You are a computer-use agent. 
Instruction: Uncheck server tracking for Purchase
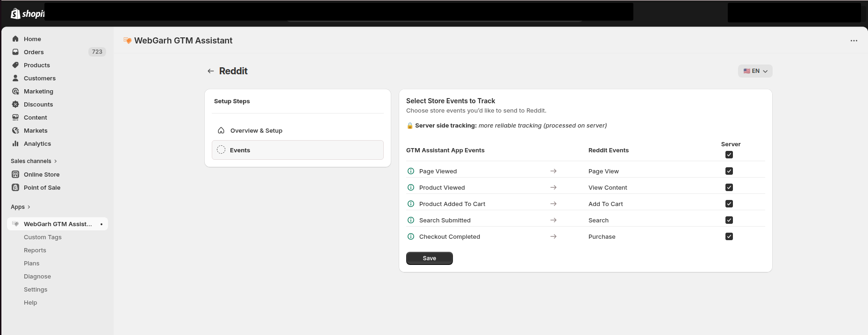coord(729,236)
